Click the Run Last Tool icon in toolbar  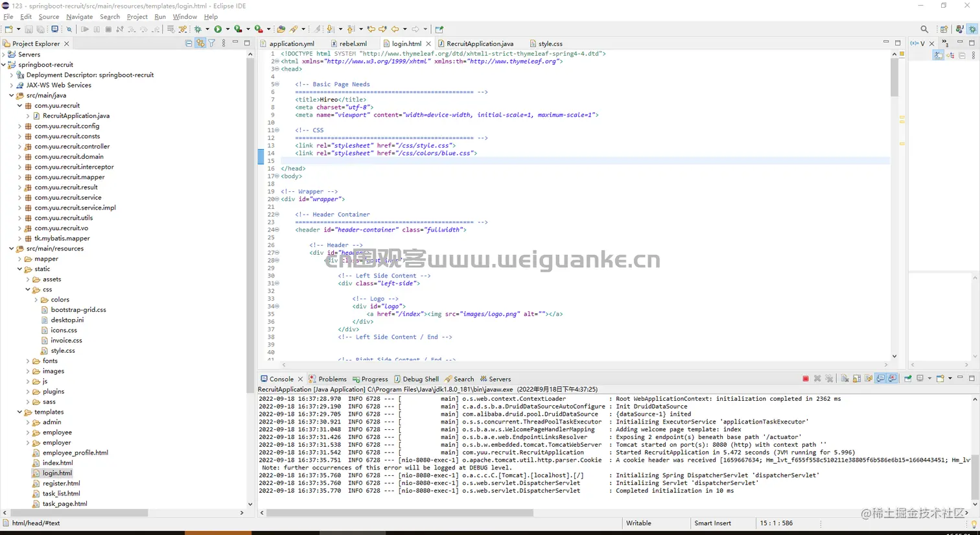click(x=259, y=29)
